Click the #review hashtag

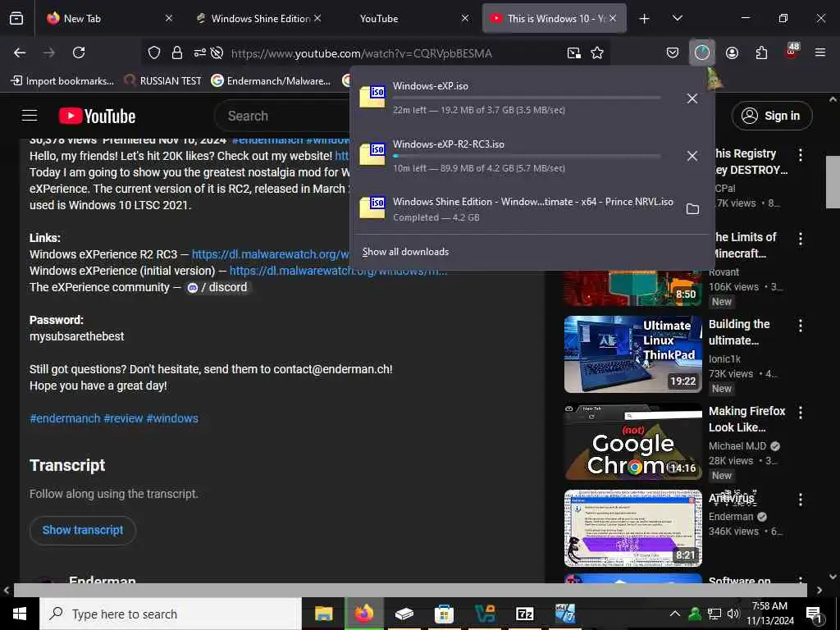(x=123, y=418)
